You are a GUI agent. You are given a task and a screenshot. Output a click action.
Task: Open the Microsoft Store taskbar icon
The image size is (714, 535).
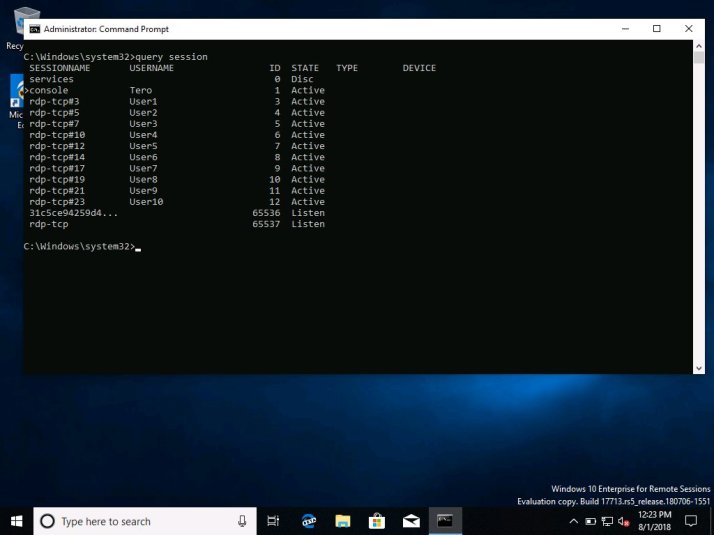click(x=377, y=521)
